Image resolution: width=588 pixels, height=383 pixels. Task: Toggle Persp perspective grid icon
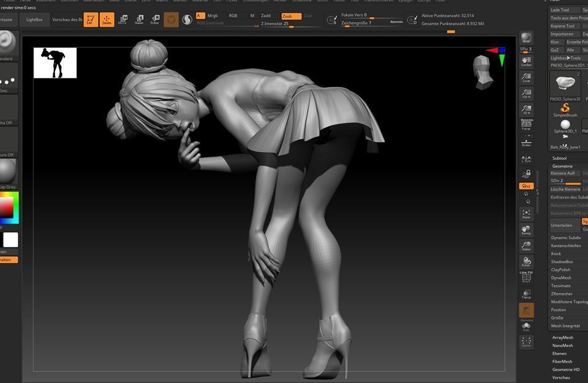click(526, 125)
